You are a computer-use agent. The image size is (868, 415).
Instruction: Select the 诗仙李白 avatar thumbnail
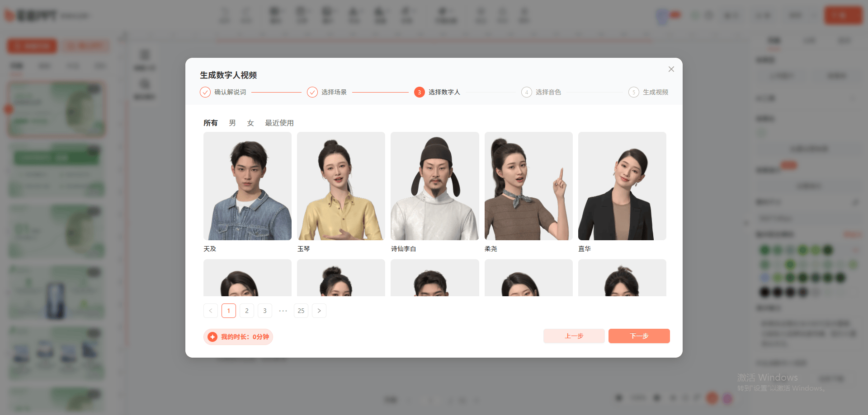pyautogui.click(x=434, y=186)
